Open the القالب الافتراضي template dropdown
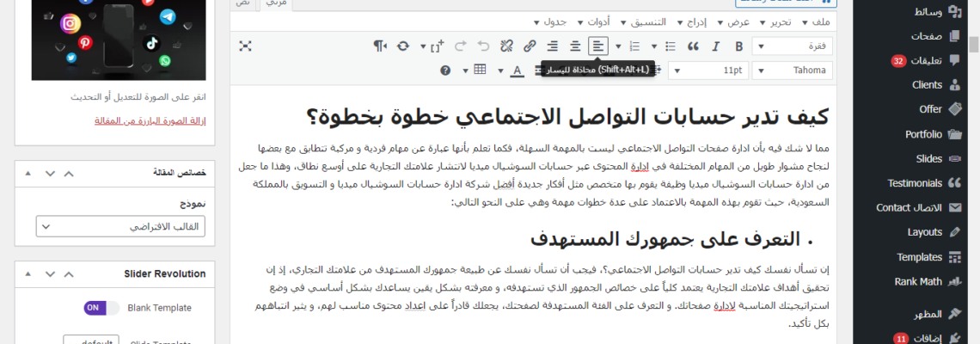 tap(120, 226)
